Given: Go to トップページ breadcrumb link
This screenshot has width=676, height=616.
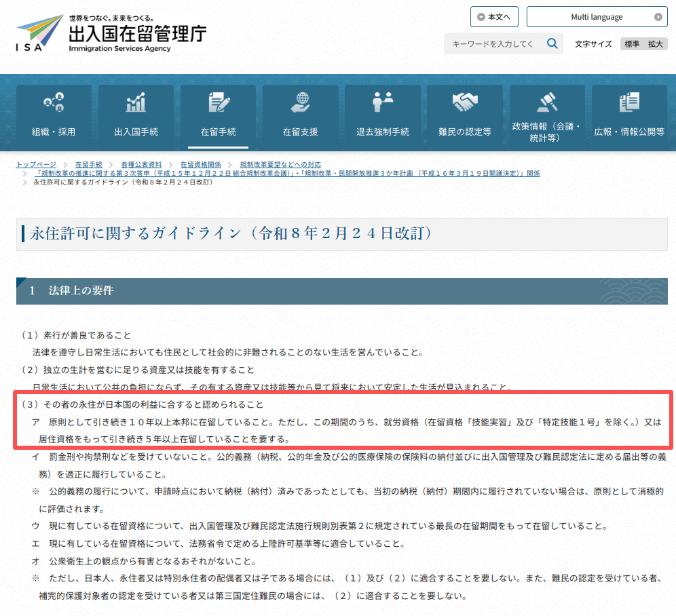Looking at the screenshot, I should tap(36, 165).
